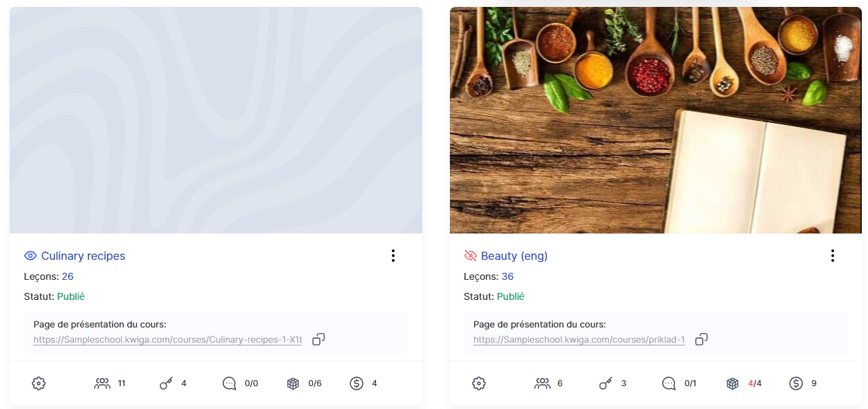Viewport: 868px width, 409px height.
Task: Toggle visibility eye for Culinary recipes
Action: pos(30,256)
